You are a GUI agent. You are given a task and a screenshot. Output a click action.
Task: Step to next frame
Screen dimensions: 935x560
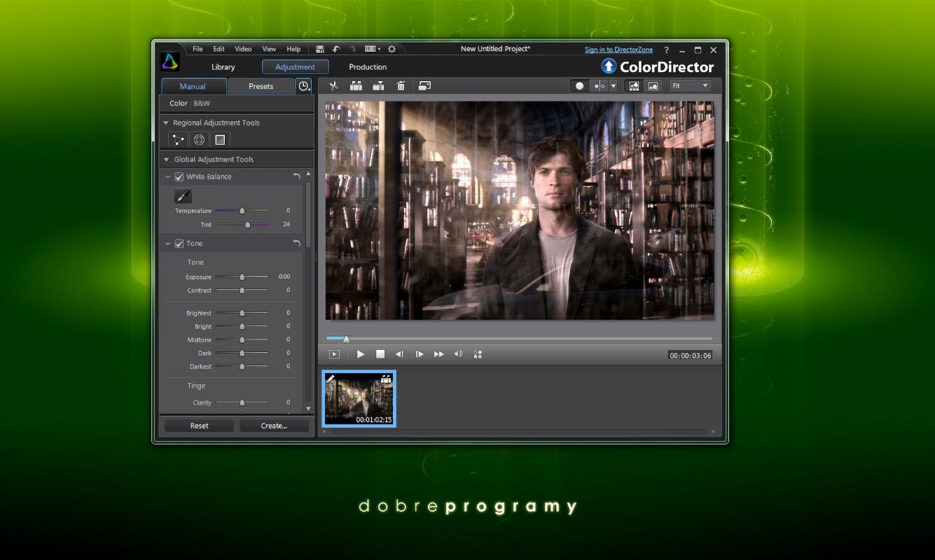[x=419, y=354]
